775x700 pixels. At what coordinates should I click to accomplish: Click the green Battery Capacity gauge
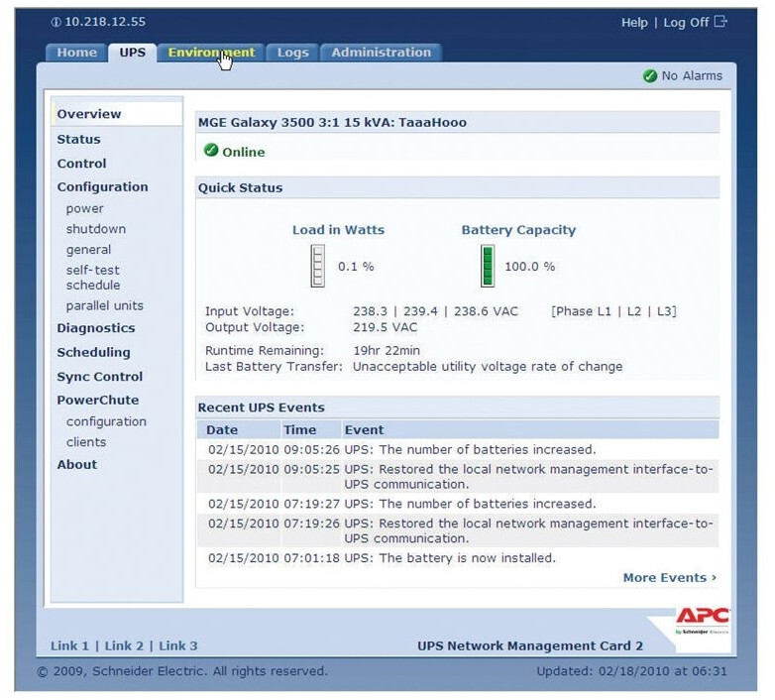point(488,267)
